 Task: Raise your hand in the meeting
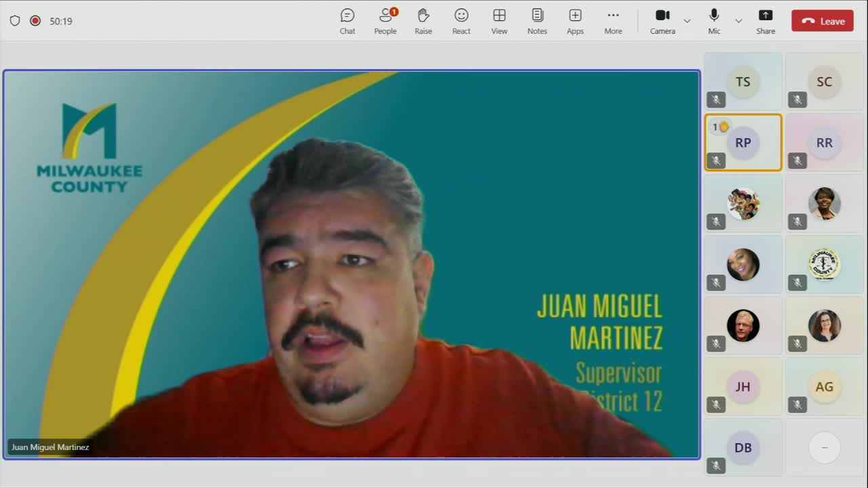pos(423,21)
